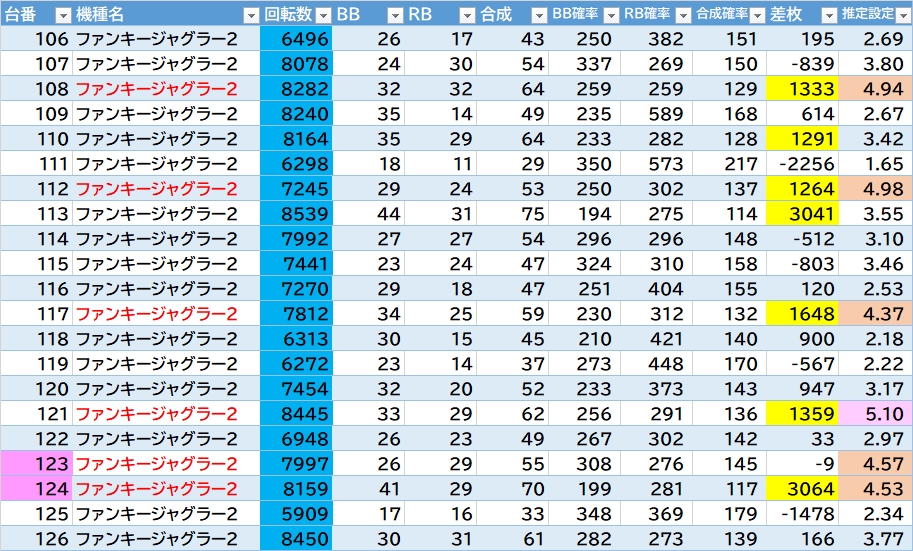Open the 推定設定 column filter dropdown
Image resolution: width=913 pixels, height=551 pixels.
(903, 15)
